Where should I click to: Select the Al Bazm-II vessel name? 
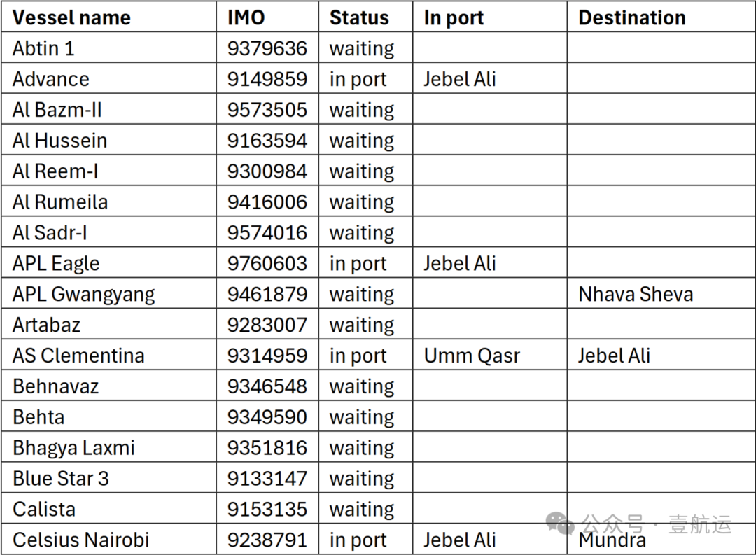(57, 110)
